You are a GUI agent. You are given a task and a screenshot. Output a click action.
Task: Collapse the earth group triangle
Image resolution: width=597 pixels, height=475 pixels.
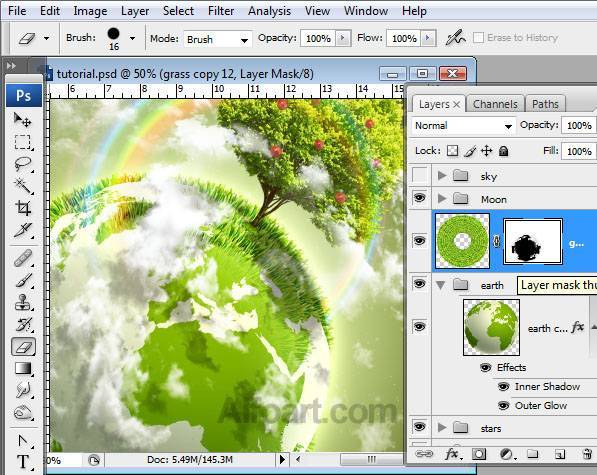click(441, 285)
